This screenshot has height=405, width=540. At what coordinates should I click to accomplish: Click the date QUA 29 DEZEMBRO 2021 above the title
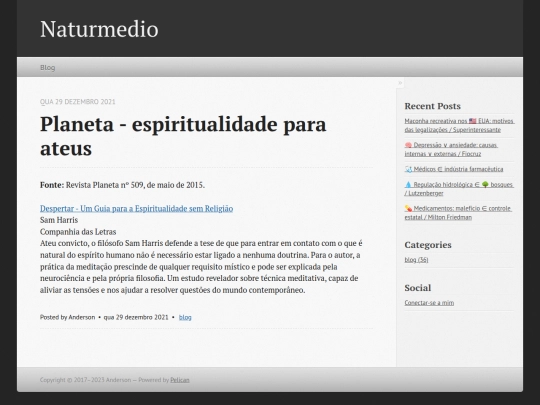77,102
